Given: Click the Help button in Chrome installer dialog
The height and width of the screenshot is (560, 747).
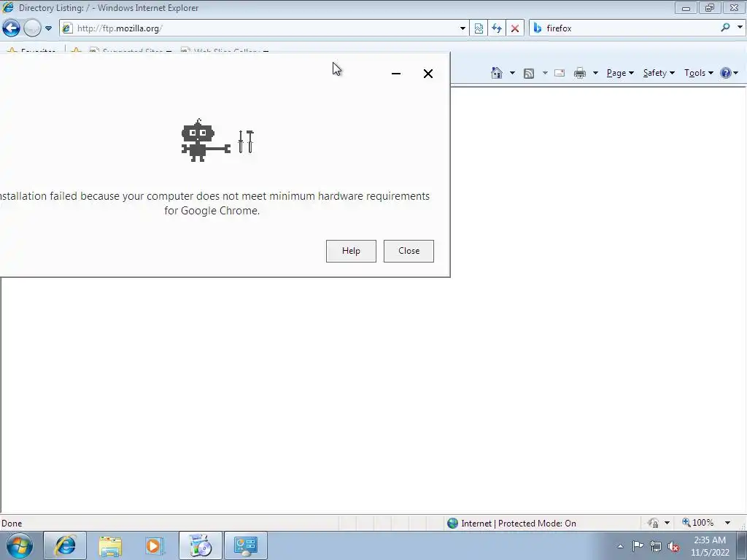Looking at the screenshot, I should (351, 251).
